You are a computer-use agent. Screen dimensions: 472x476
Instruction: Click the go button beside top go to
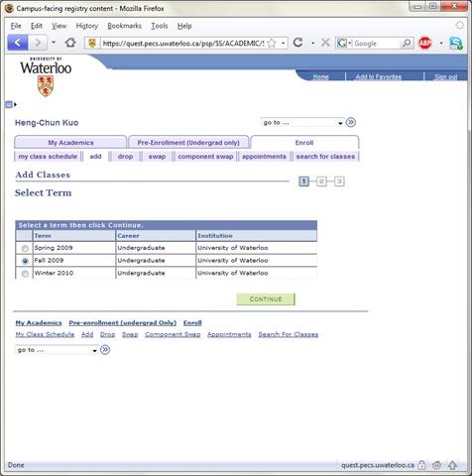pos(351,122)
